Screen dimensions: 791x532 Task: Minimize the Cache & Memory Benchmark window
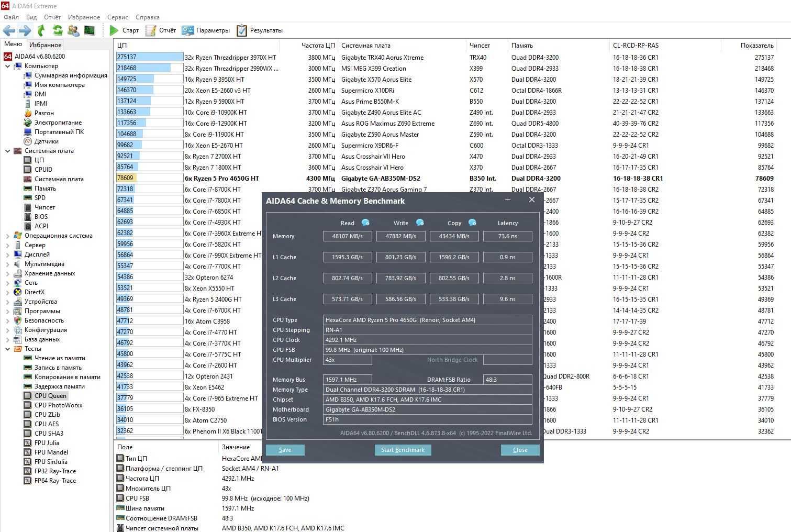(508, 200)
